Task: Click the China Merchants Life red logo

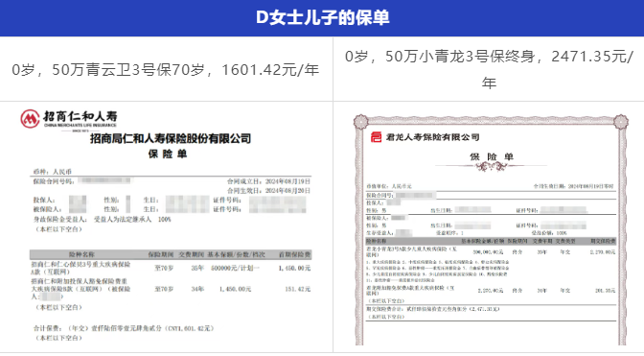Action: tap(30, 119)
